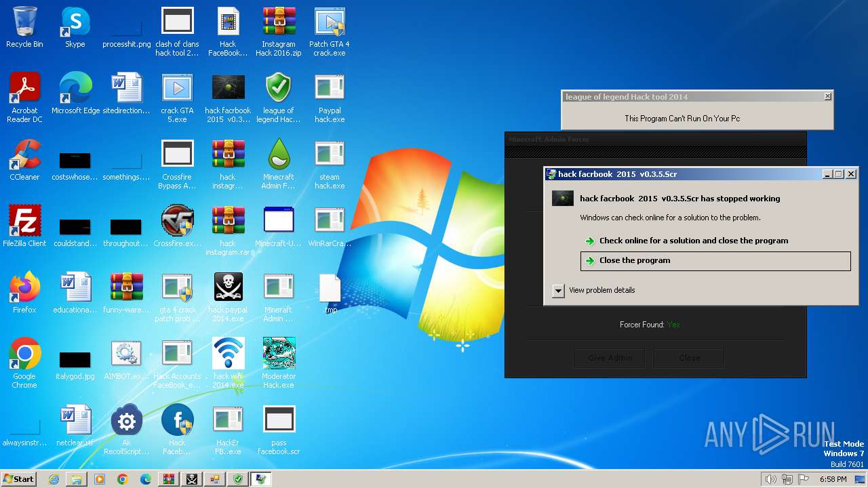Select the Paypal hack.exe icon
Viewport: 868px width, 488px height.
point(330,98)
